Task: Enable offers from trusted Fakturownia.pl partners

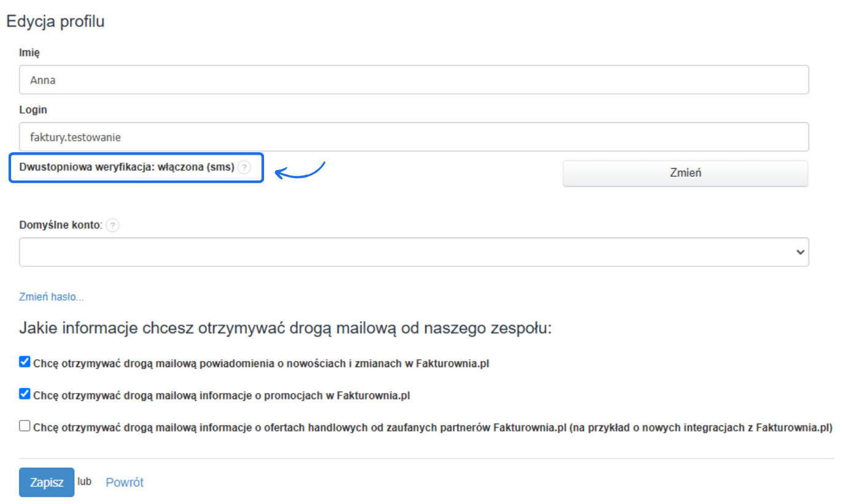Action: pos(24,425)
